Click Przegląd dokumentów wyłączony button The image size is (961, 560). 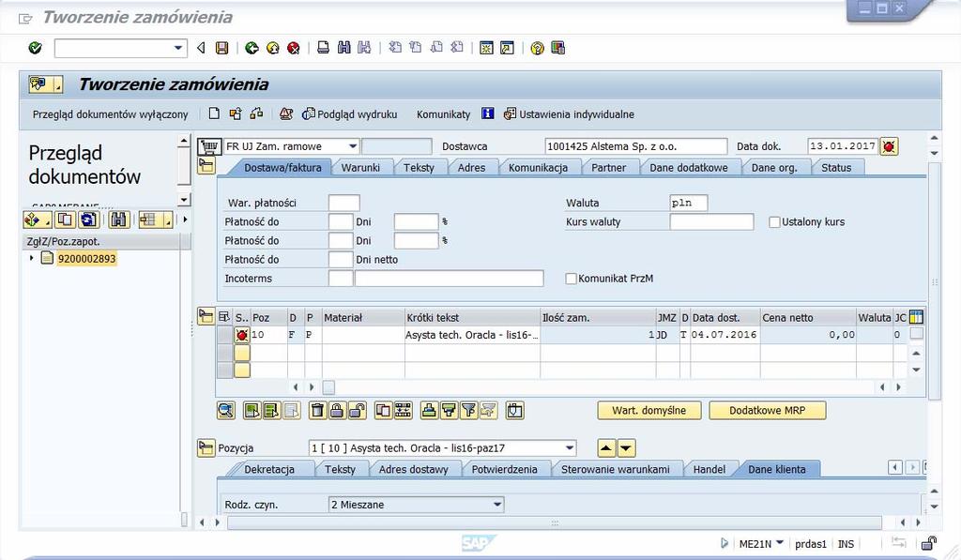pos(111,114)
